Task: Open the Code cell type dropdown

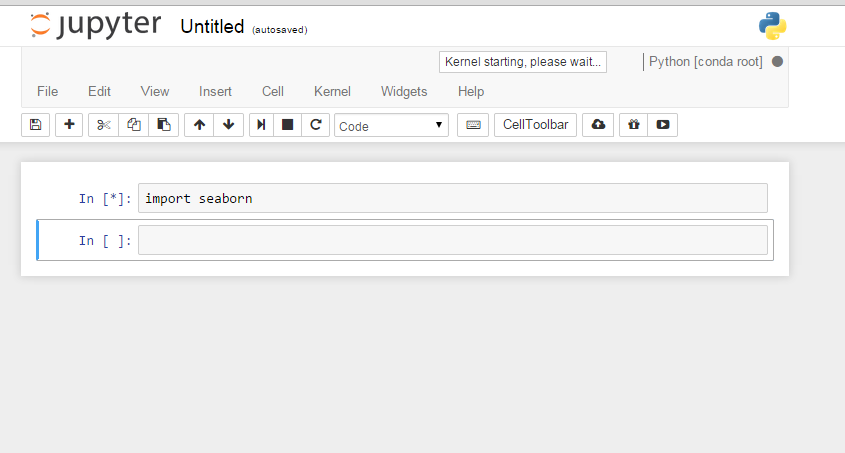Action: click(391, 126)
